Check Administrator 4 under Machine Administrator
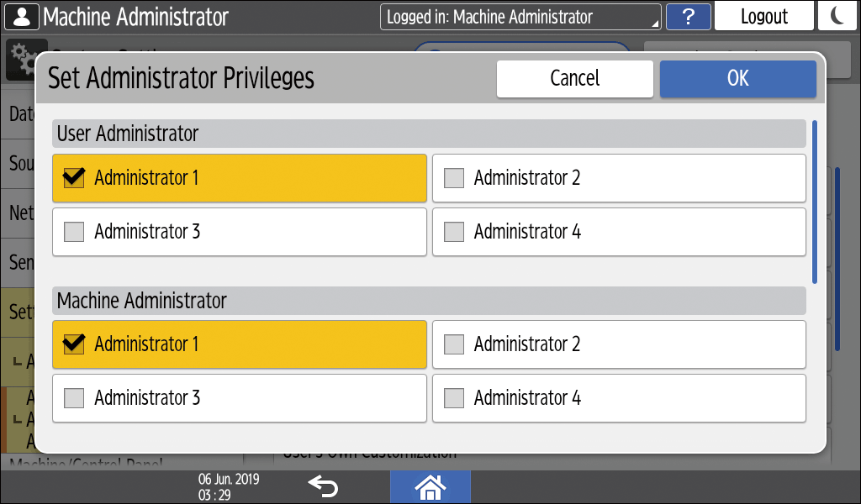This screenshot has width=861, height=504. pos(455,398)
